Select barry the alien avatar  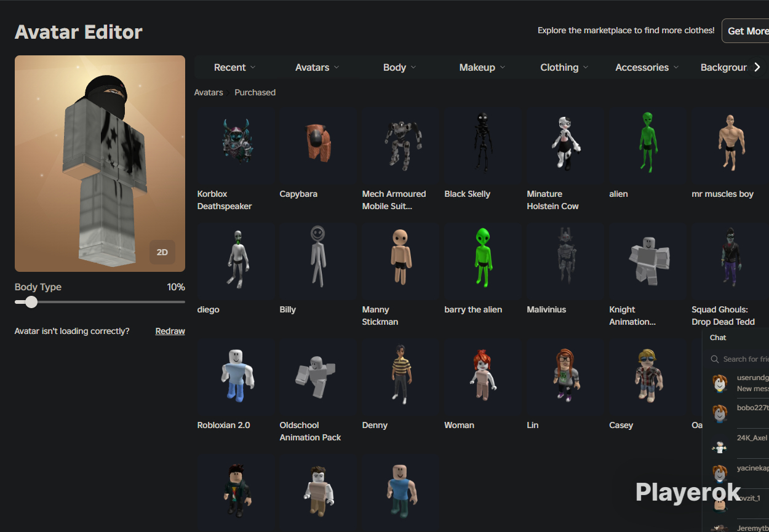click(483, 261)
